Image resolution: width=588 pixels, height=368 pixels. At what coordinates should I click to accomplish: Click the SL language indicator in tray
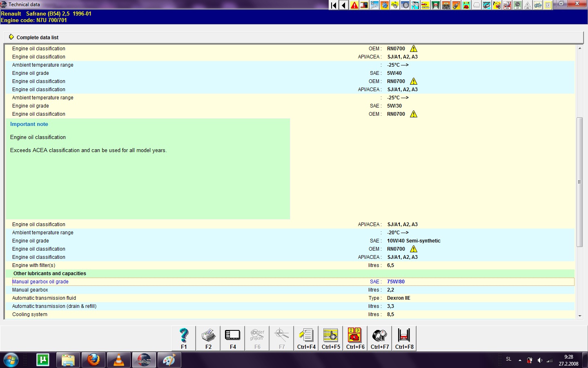click(x=508, y=359)
